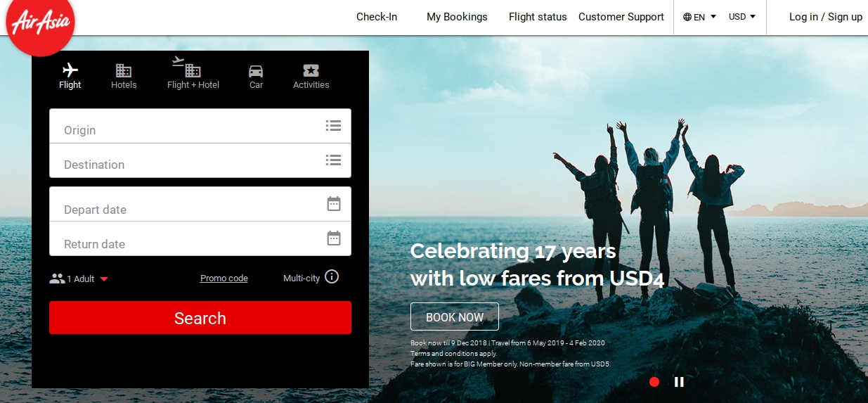Open Check-In from the top menu
Screen dimensions: 868x403
click(x=377, y=17)
